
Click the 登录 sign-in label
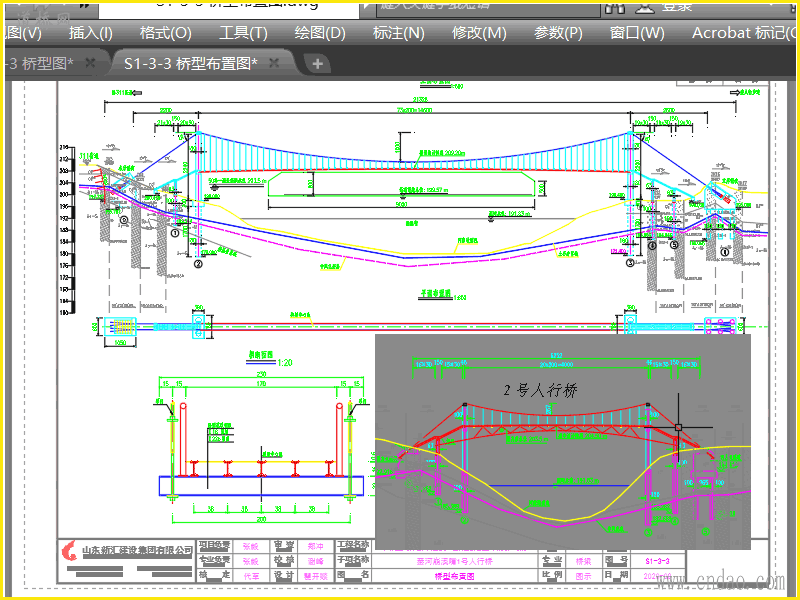pyautogui.click(x=677, y=7)
